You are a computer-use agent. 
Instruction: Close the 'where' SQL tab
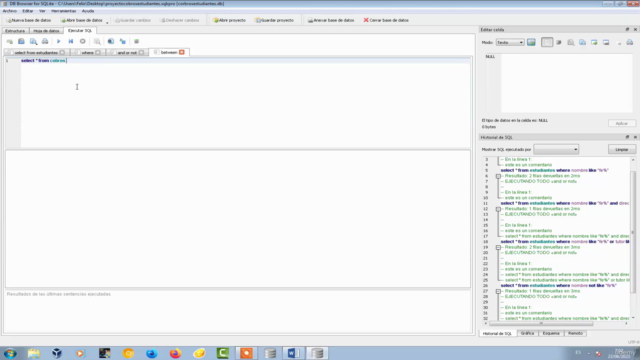coord(98,52)
